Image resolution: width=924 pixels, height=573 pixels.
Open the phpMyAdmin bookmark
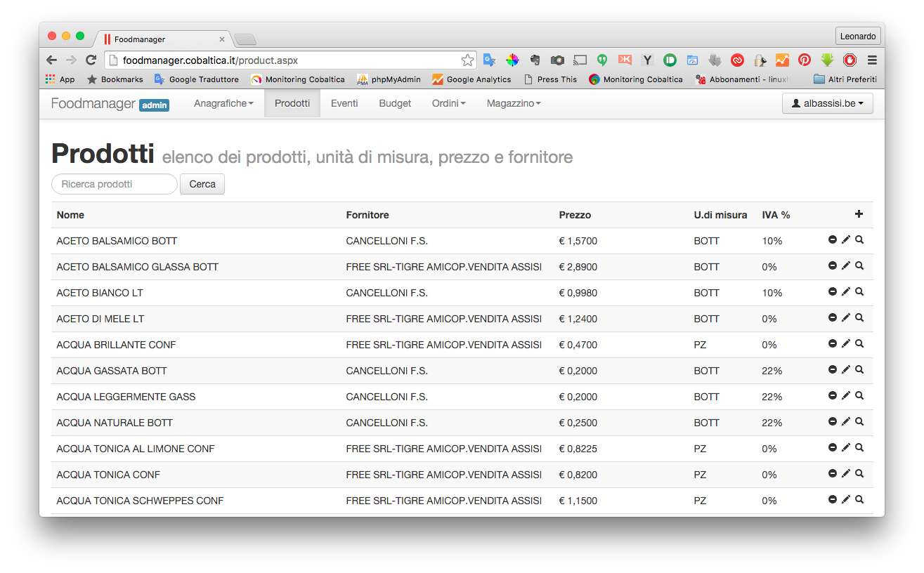(389, 79)
